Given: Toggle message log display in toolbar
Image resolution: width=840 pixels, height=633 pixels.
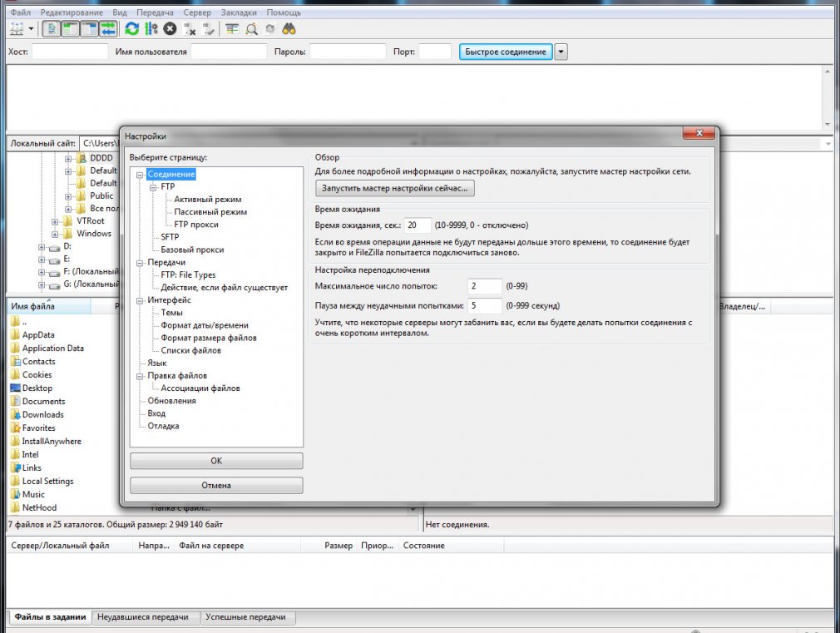Looking at the screenshot, I should pyautogui.click(x=52, y=29).
